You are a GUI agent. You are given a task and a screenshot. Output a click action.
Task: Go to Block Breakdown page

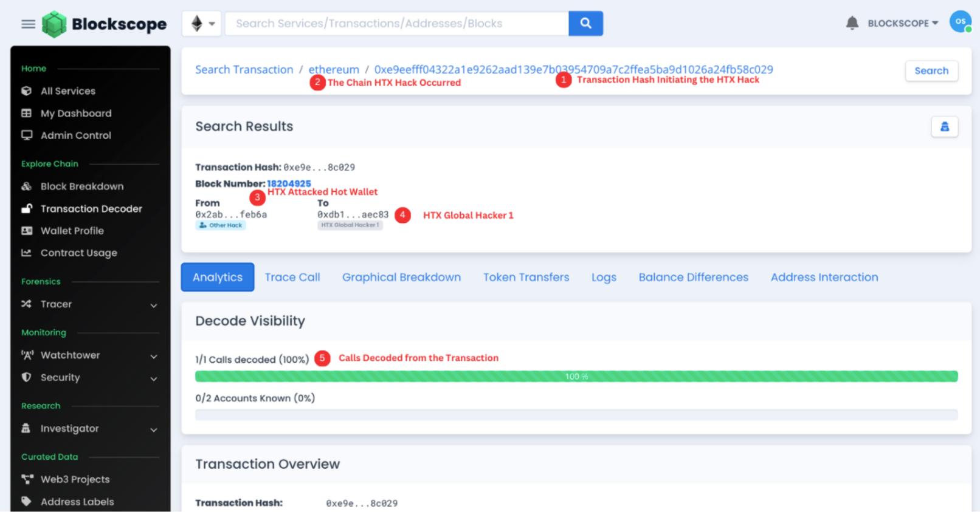[81, 186]
